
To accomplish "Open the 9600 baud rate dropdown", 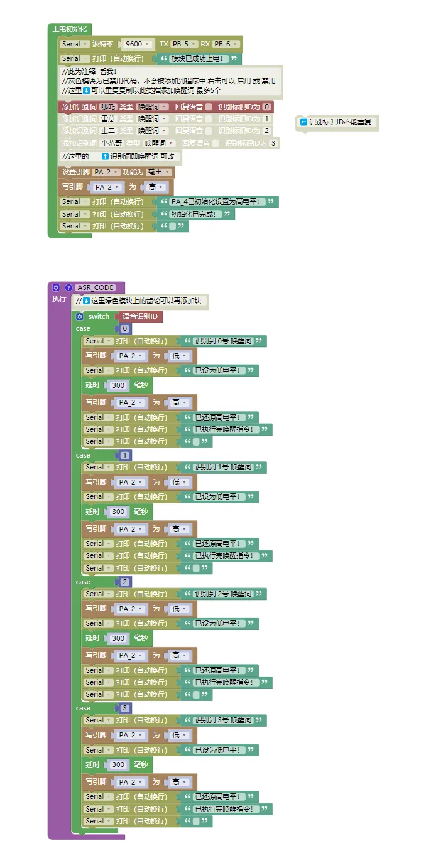I will 137,44.
